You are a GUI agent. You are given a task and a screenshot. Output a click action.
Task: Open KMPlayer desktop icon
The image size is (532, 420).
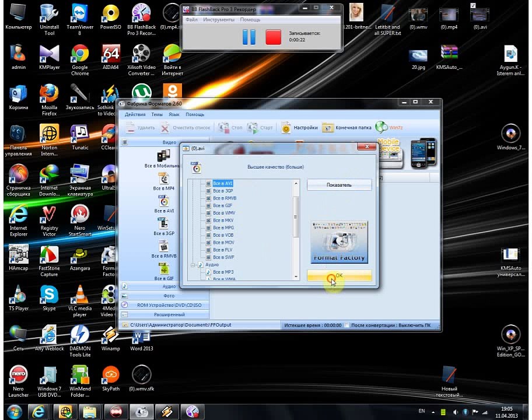click(50, 57)
